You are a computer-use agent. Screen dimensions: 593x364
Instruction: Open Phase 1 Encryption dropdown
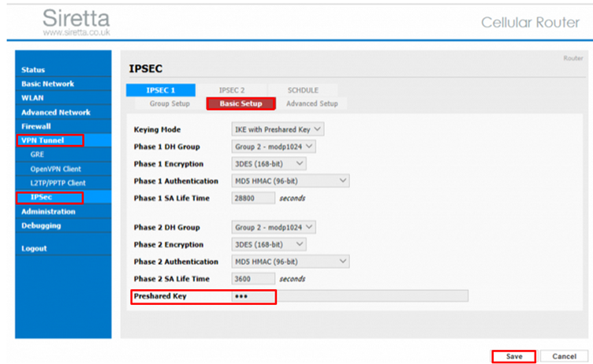pyautogui.click(x=269, y=164)
